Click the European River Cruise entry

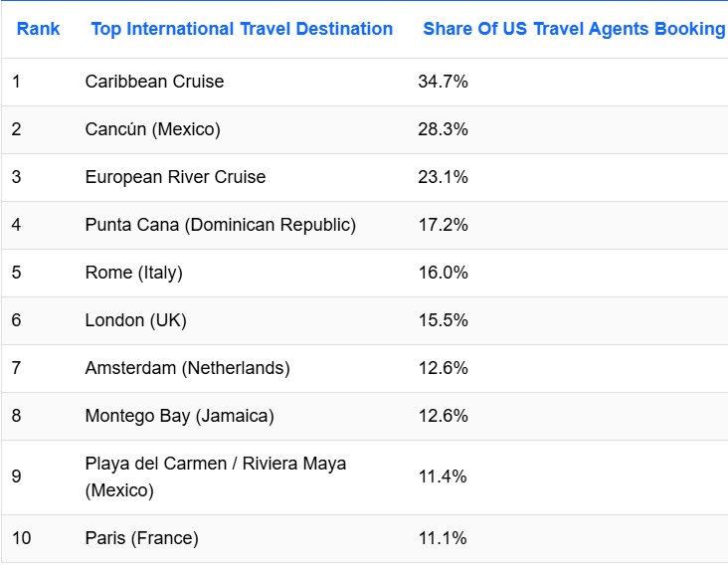(175, 177)
